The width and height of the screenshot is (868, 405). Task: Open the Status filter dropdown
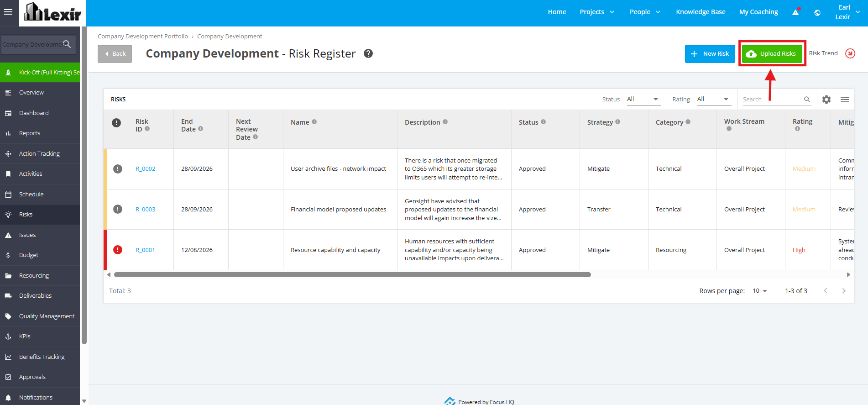click(644, 99)
